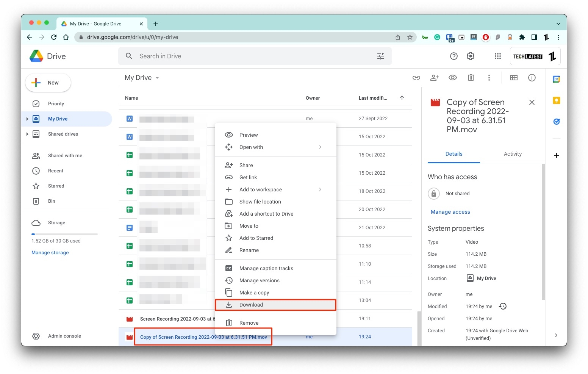The image size is (588, 374).
Task: Expand Shared drives in the sidebar
Action: pos(27,134)
